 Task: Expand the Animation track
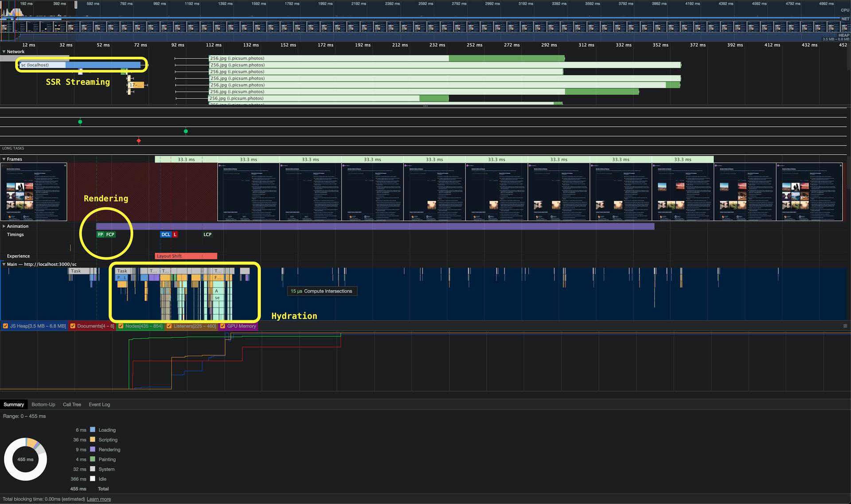[x=4, y=226]
